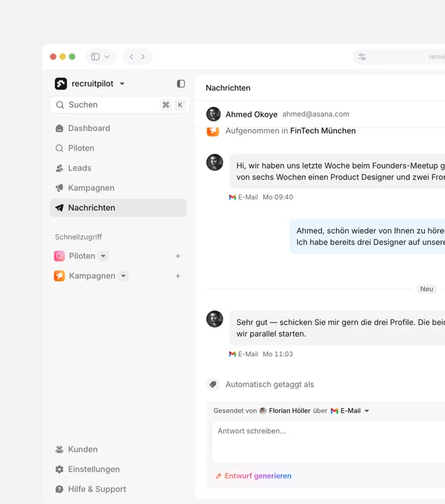
Task: Click the 'Sehr gut' message bubble
Action: coord(337,328)
